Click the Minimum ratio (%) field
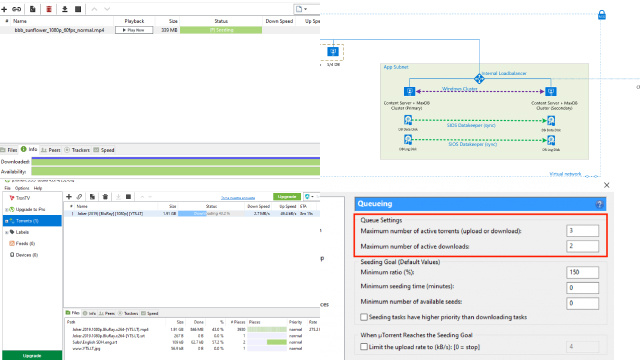The width and height of the screenshot is (640, 360). click(x=582, y=272)
